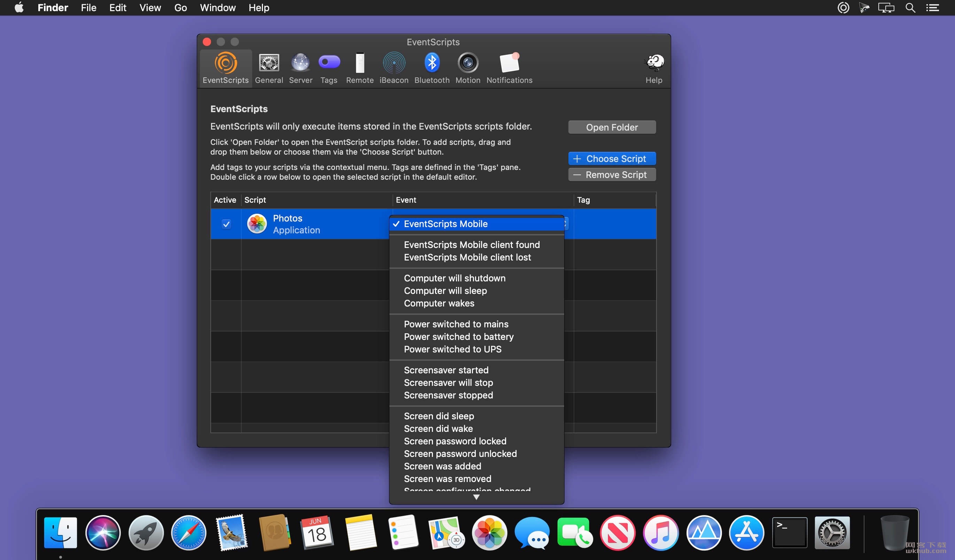Choose 'Screen password unlocked' event
This screenshot has width=955, height=560.
[477, 453]
